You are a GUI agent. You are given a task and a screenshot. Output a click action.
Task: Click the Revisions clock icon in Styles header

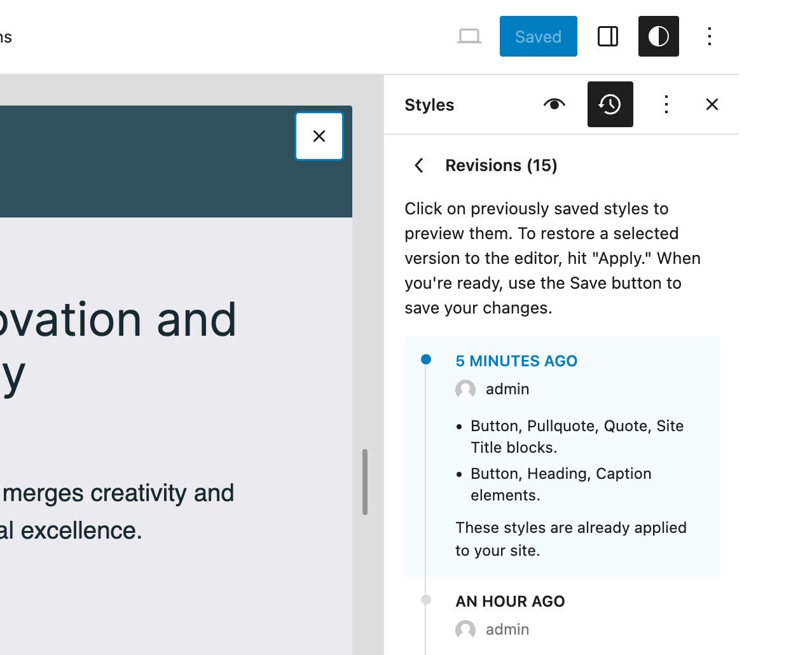(x=610, y=104)
